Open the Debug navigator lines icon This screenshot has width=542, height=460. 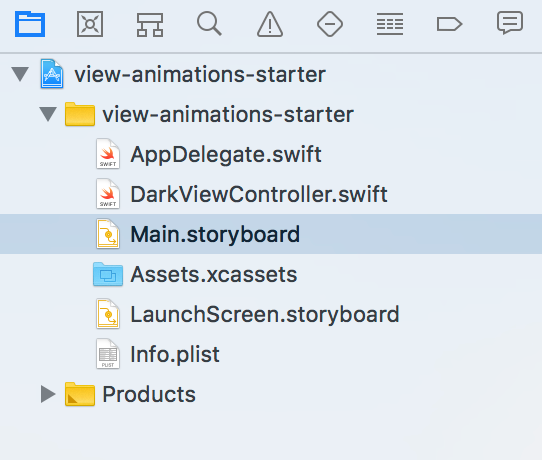tap(390, 24)
